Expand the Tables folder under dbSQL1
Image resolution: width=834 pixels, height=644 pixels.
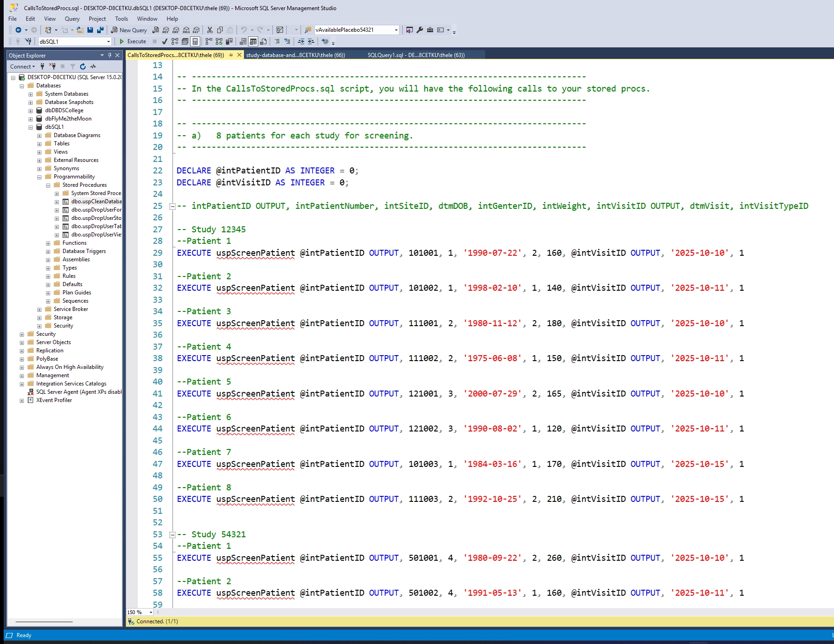[x=40, y=144]
